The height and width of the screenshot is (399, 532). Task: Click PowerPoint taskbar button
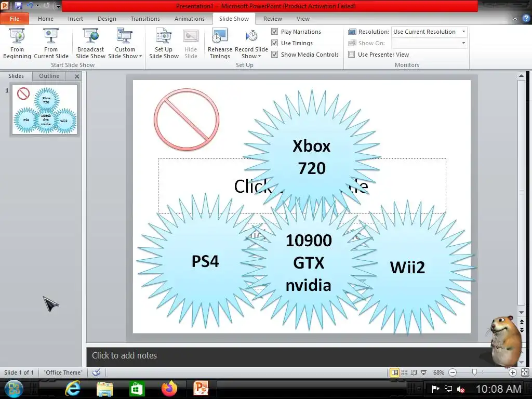click(201, 389)
